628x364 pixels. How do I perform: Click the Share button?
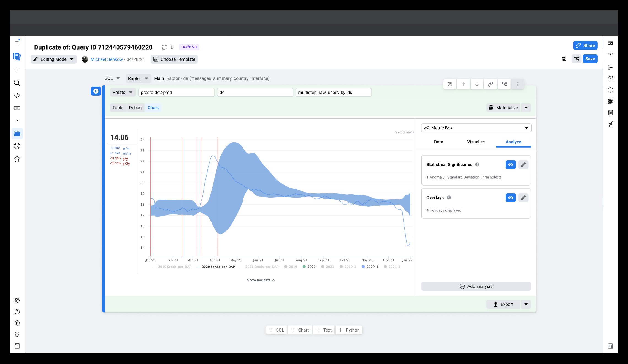[x=585, y=45]
